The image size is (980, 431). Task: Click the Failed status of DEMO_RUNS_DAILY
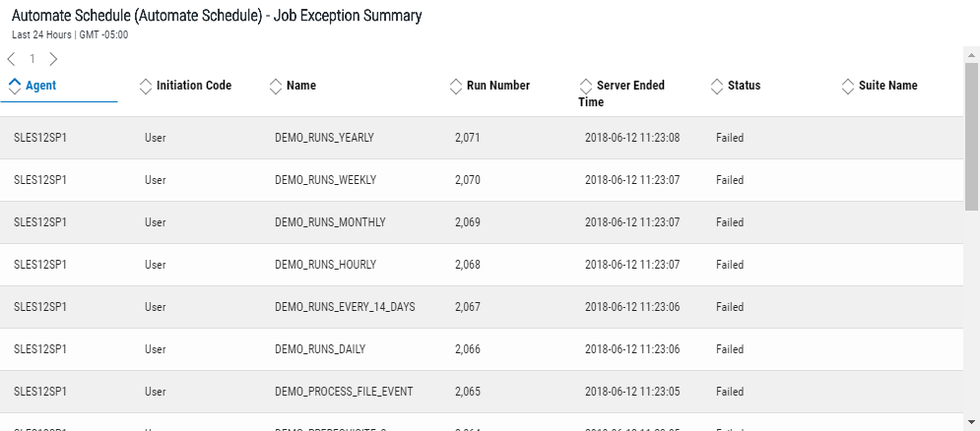[730, 349]
